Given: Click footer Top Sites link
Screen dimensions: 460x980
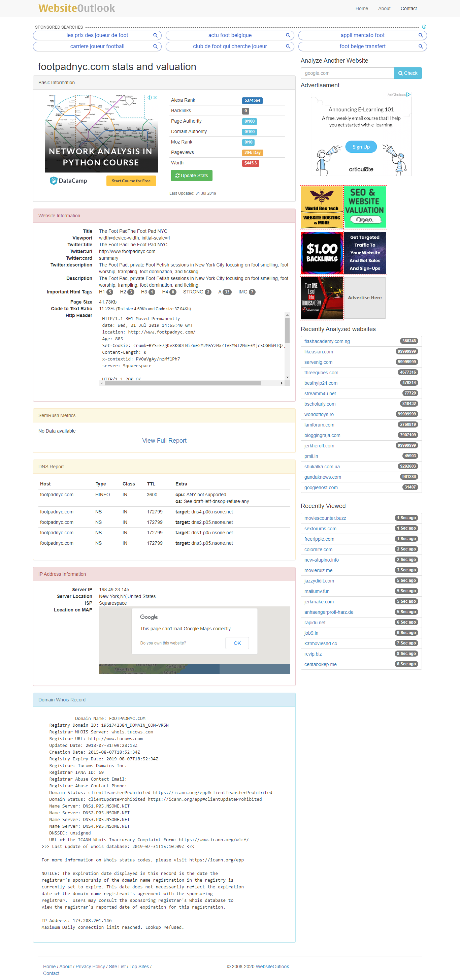Looking at the screenshot, I should click(139, 967).
